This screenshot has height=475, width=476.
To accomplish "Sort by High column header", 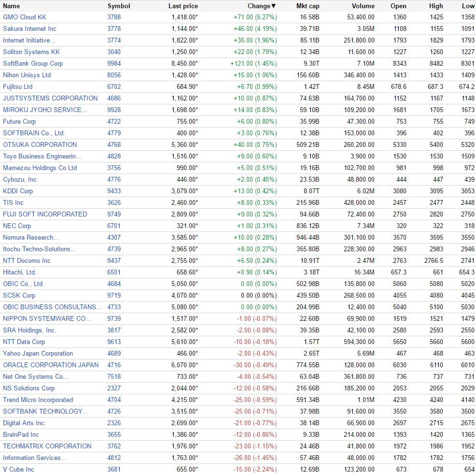I will [x=436, y=6].
